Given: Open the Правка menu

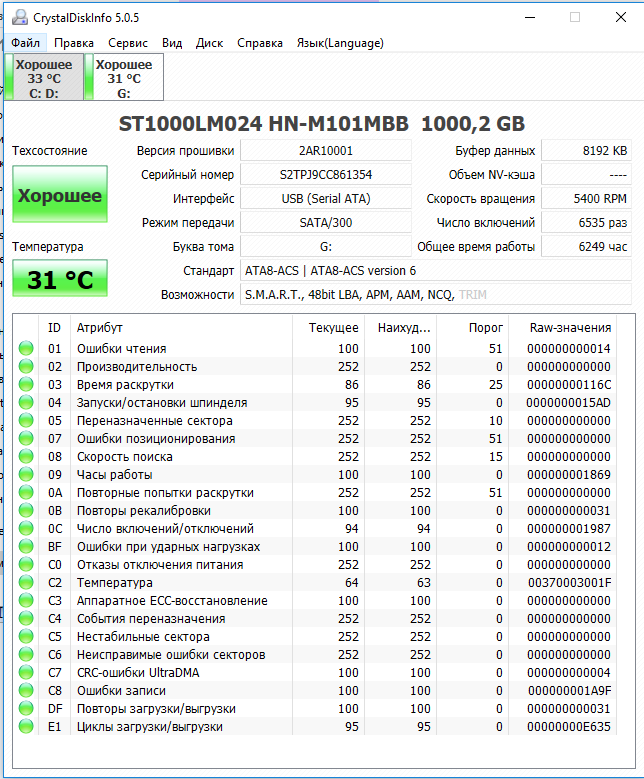Looking at the screenshot, I should 74,43.
